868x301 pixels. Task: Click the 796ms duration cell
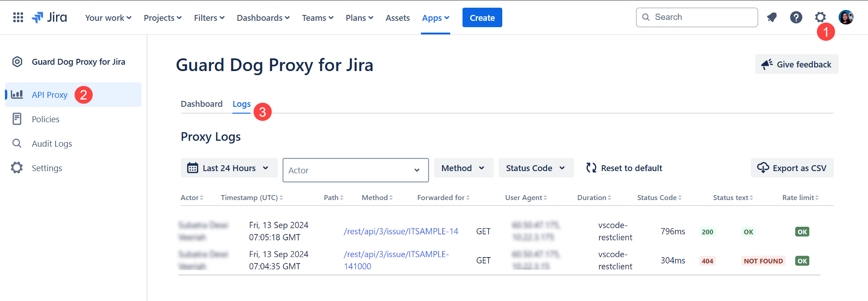click(x=673, y=231)
